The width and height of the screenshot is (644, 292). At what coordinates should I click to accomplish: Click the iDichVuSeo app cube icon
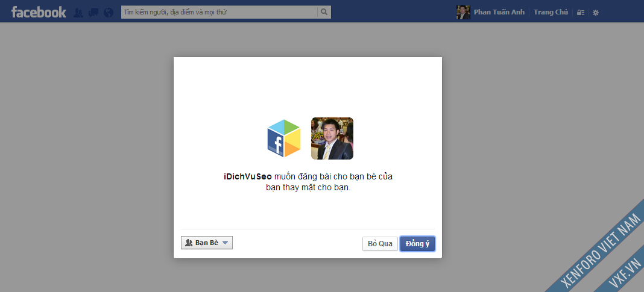tap(284, 138)
